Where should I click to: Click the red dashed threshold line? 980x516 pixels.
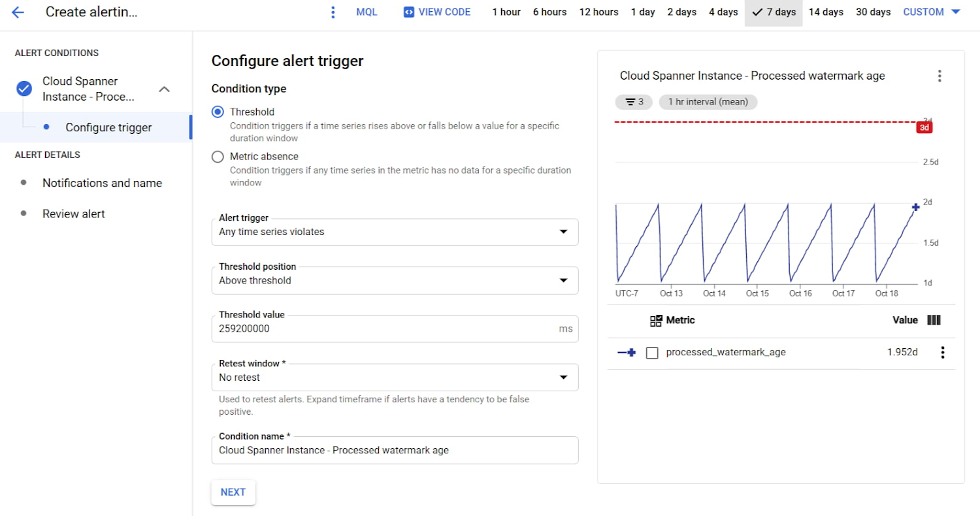764,122
